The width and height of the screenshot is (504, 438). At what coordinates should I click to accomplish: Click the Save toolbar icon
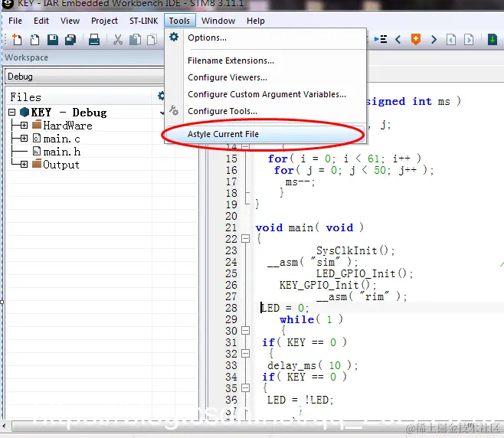click(x=53, y=40)
